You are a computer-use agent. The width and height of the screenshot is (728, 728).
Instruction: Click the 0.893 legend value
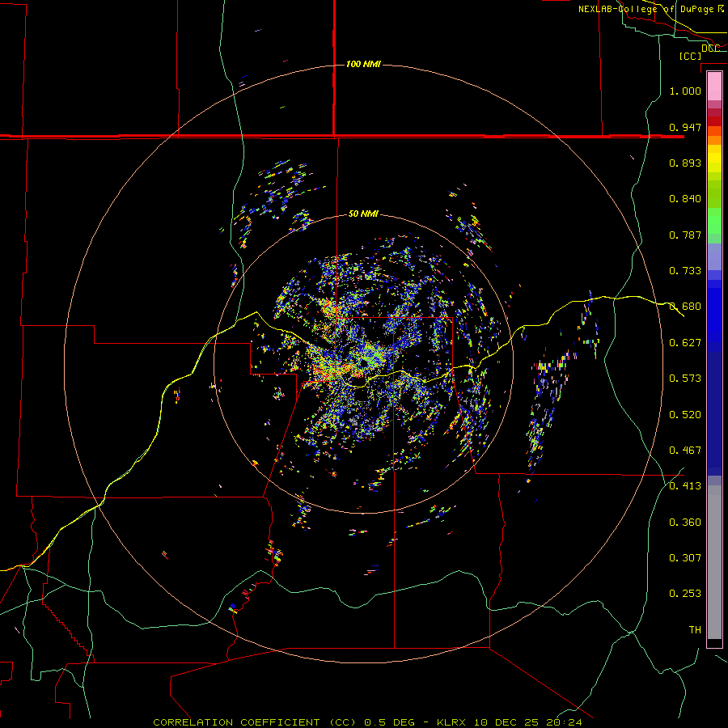(685, 163)
